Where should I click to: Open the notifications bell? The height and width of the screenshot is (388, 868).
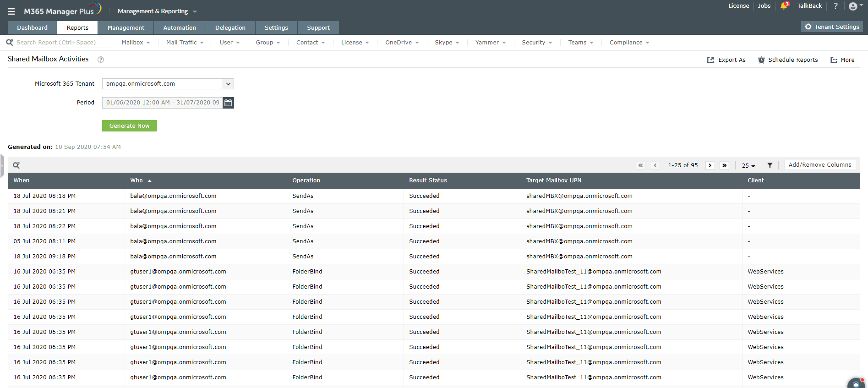click(784, 6)
